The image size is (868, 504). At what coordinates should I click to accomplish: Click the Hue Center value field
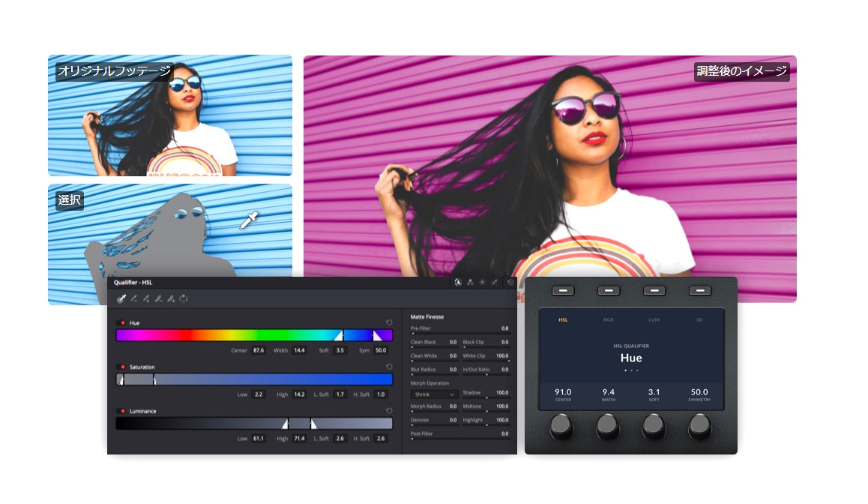(259, 350)
